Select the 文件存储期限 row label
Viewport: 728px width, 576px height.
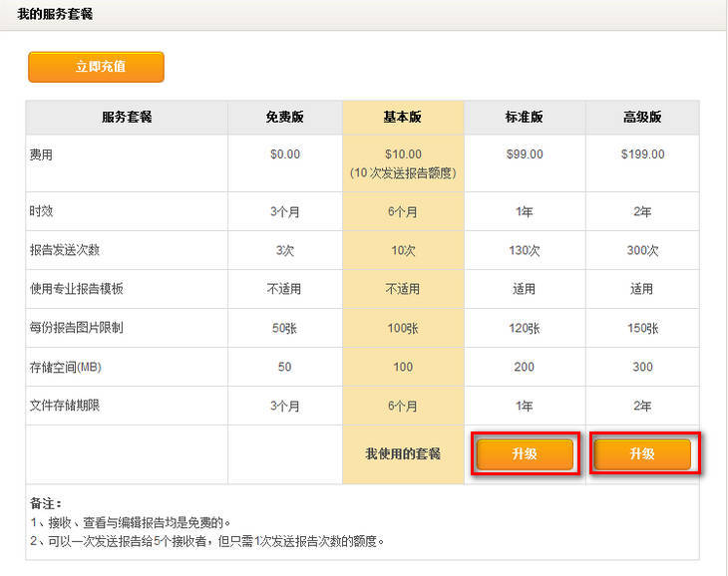point(66,406)
